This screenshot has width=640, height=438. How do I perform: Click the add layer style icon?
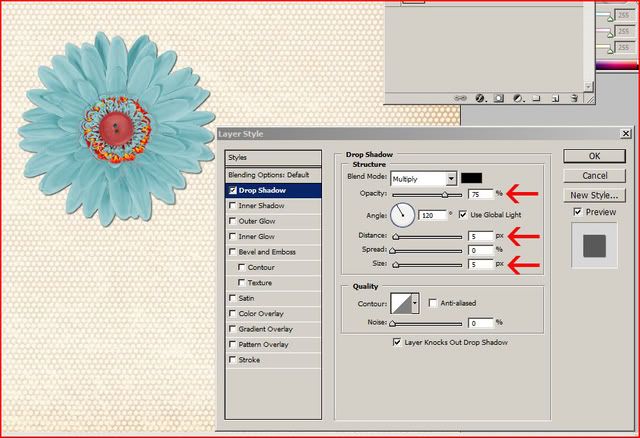point(480,98)
